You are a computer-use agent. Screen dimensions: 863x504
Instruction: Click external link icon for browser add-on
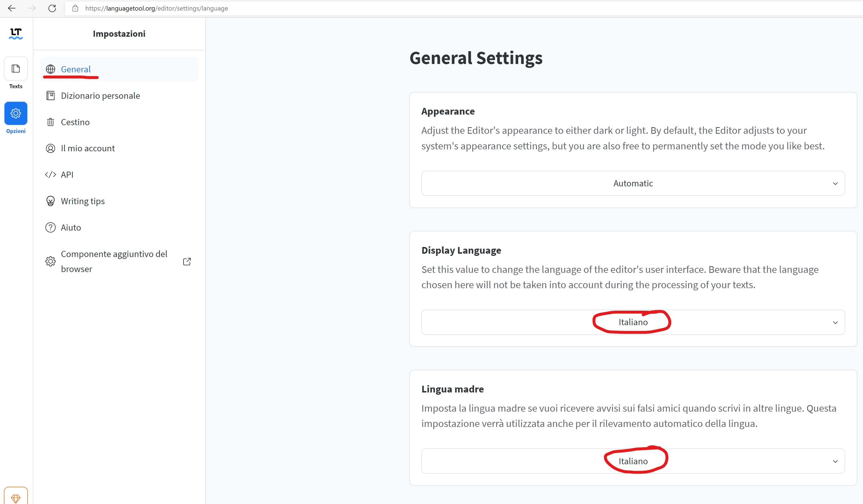[x=187, y=261]
